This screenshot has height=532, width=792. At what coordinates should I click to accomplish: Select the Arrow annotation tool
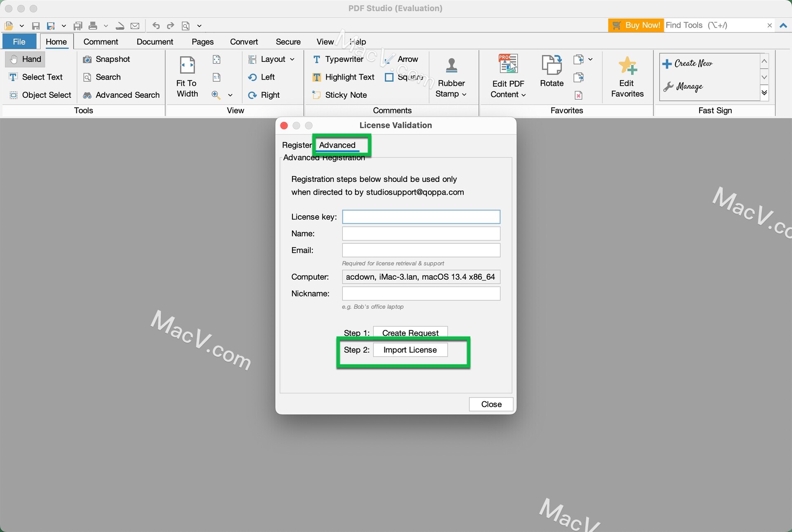[x=401, y=59]
